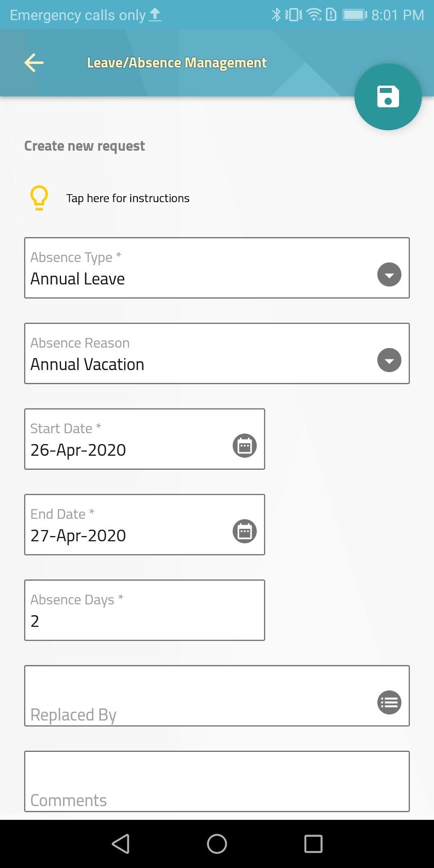This screenshot has height=868, width=434.
Task: Open Android recent apps button
Action: (x=313, y=843)
